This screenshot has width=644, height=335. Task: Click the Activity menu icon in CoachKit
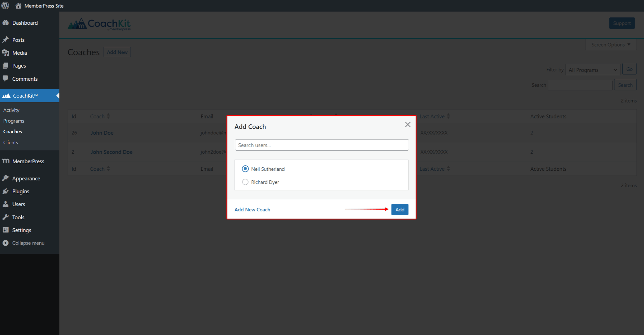point(11,110)
